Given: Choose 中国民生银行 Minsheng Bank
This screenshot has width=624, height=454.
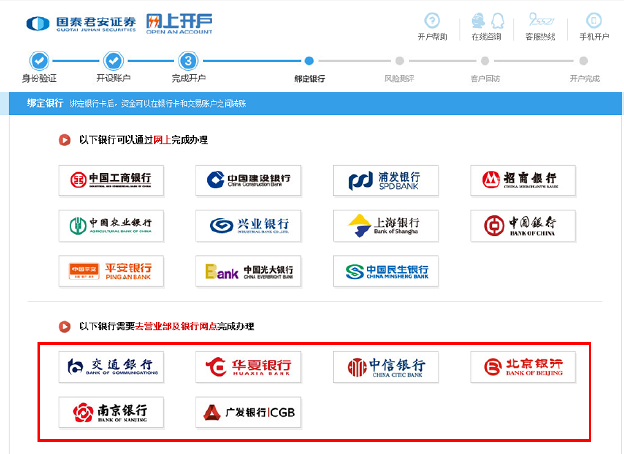Looking at the screenshot, I should point(386,271).
